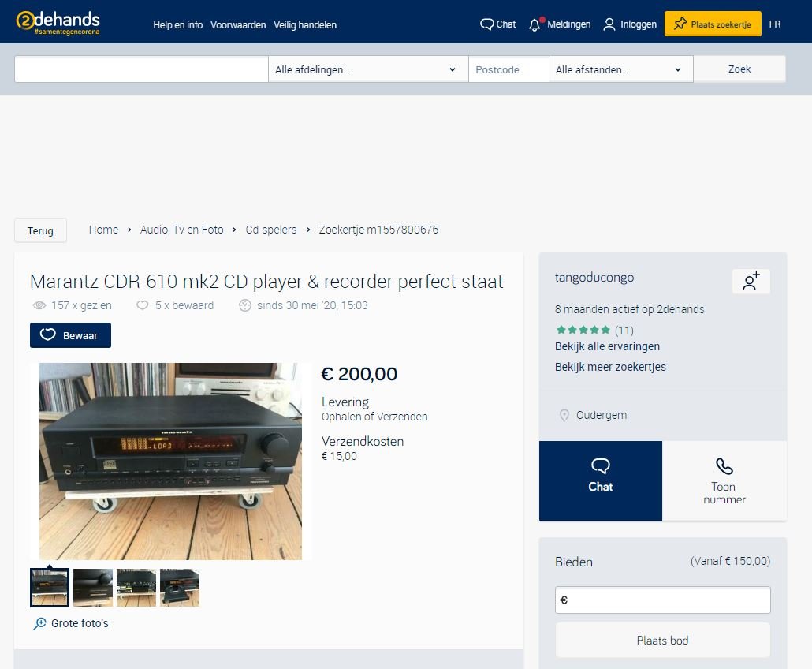Click the Oudergem location pin icon
812x669 pixels.
(x=564, y=415)
